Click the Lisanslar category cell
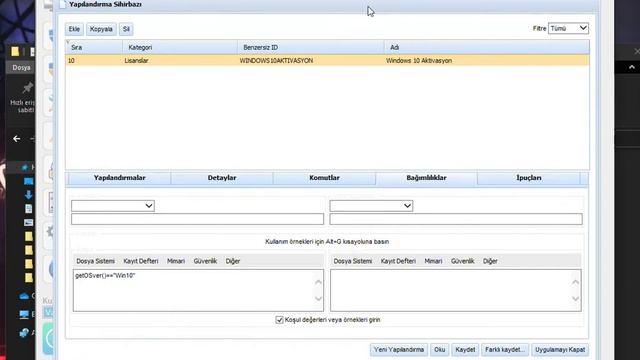The image size is (640, 360). [x=136, y=60]
